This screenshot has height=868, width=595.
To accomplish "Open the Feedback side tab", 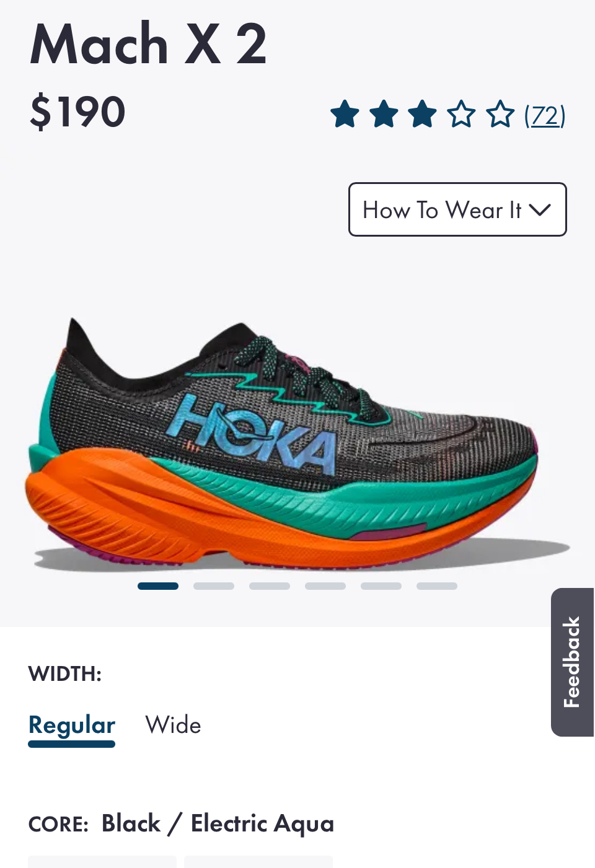I will click(x=572, y=662).
